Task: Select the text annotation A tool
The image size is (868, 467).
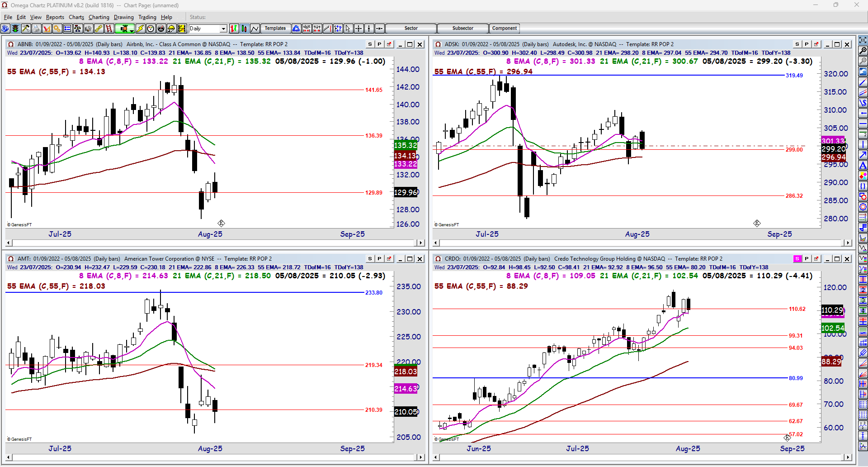Action: pyautogui.click(x=863, y=165)
